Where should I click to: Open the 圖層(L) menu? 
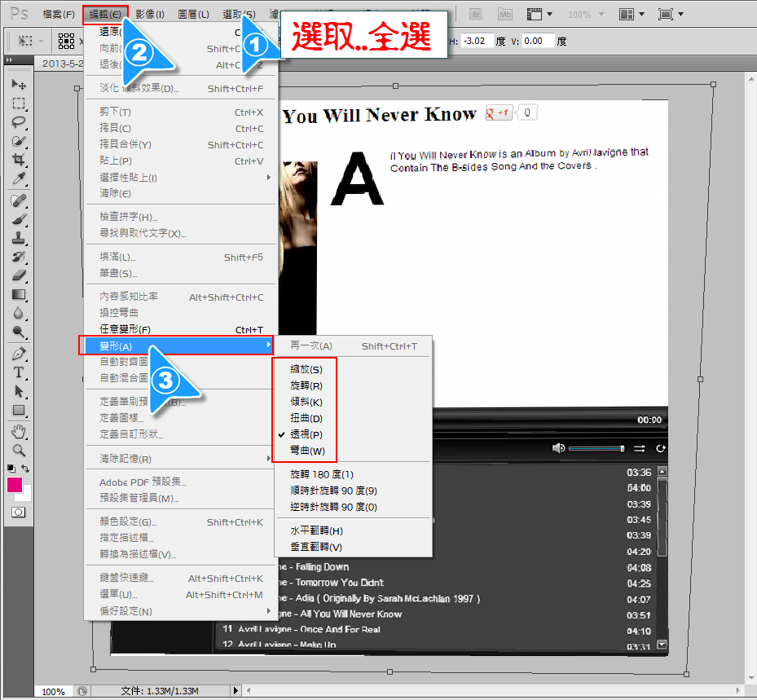[x=193, y=15]
